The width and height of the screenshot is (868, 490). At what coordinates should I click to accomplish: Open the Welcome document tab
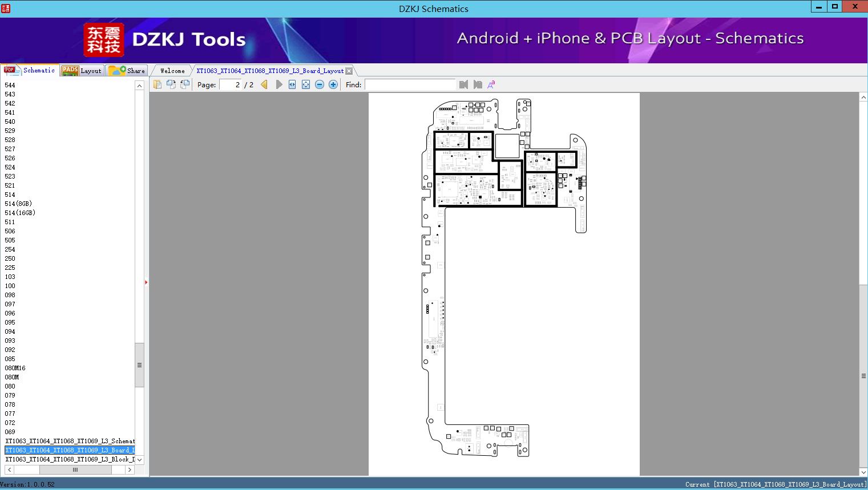pos(172,71)
